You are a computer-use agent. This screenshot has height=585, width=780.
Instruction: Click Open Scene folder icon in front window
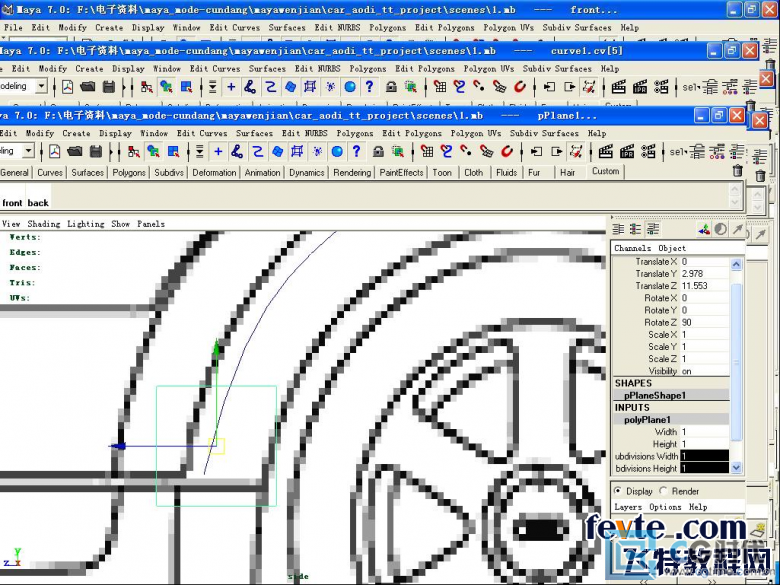75,151
